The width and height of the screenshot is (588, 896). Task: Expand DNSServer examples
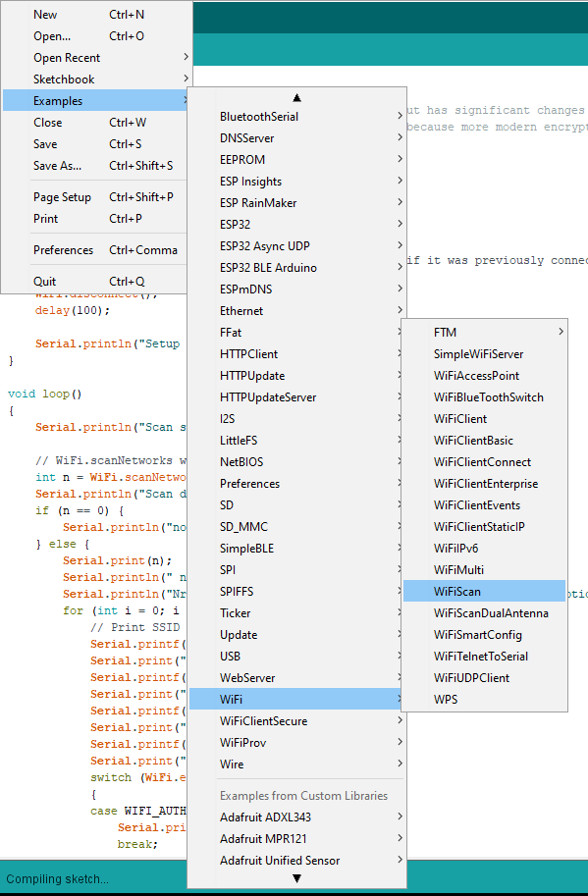tap(296, 138)
